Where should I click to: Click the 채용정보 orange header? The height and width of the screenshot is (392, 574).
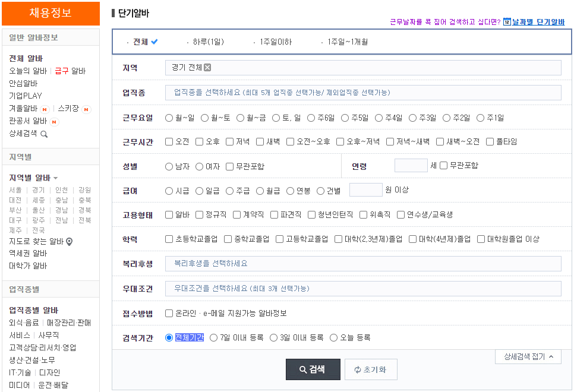[51, 13]
